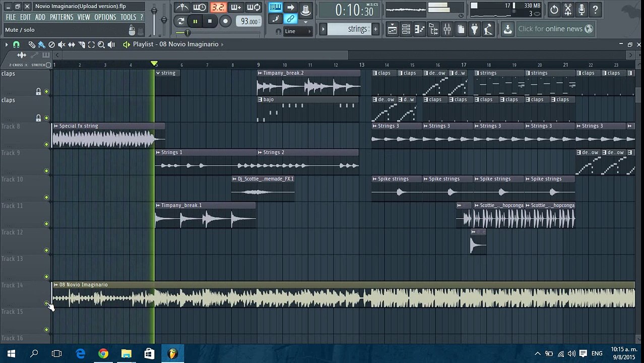Pause playback
The image size is (644, 363).
pos(195,21)
